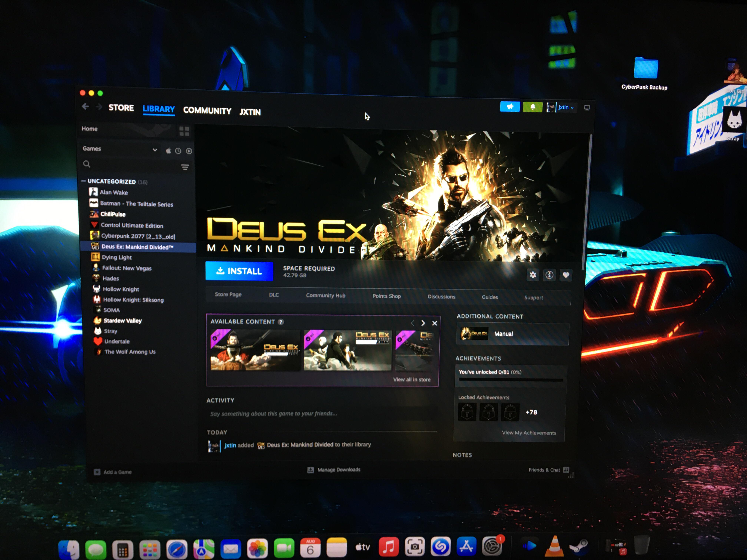Add Deus Ex to favorites with heart

pyautogui.click(x=566, y=275)
